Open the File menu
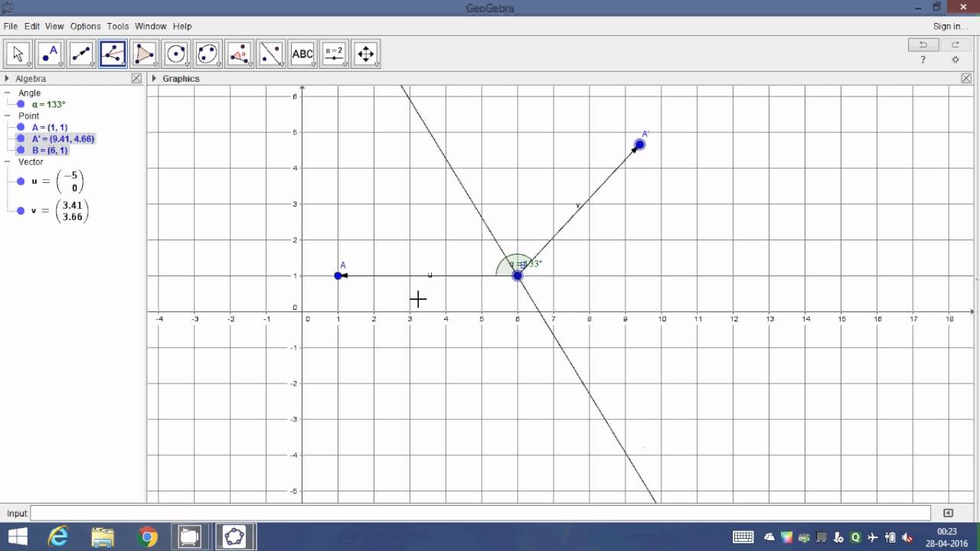The width and height of the screenshot is (980, 551). pos(10,26)
